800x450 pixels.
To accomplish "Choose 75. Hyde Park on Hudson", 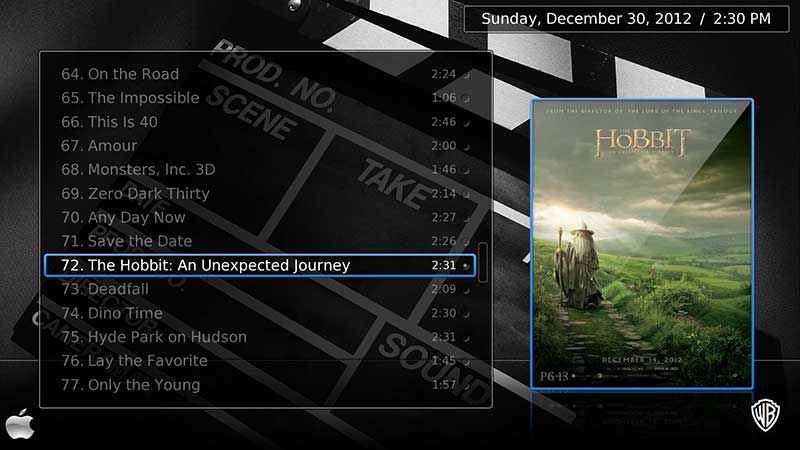I will [260, 337].
